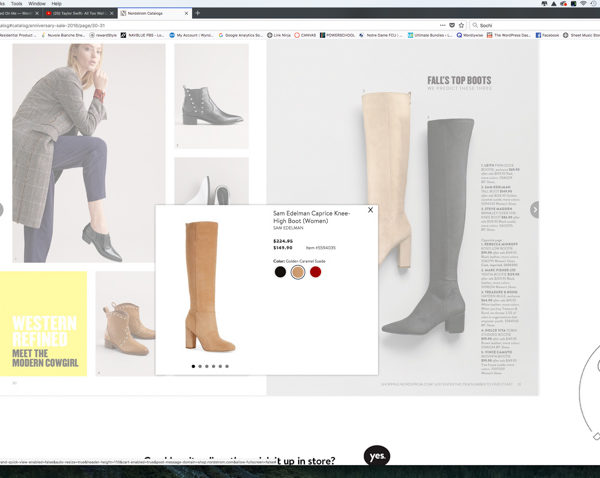The width and height of the screenshot is (600, 478).
Task: Open rewardStyle bookmark
Action: point(103,35)
